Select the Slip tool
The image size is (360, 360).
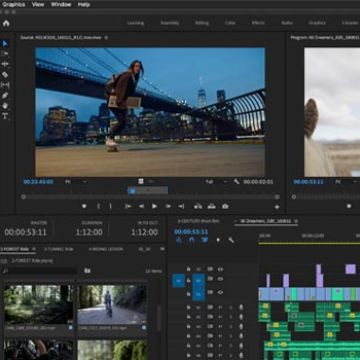[5, 85]
